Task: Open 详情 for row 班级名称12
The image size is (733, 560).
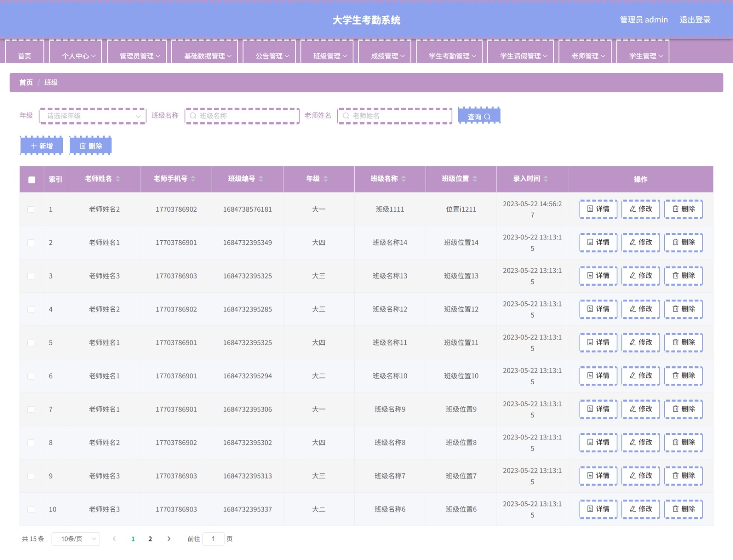Action: [x=598, y=309]
